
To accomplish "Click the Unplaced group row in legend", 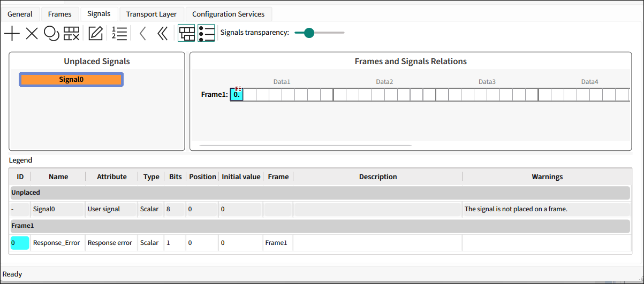I will click(320, 193).
